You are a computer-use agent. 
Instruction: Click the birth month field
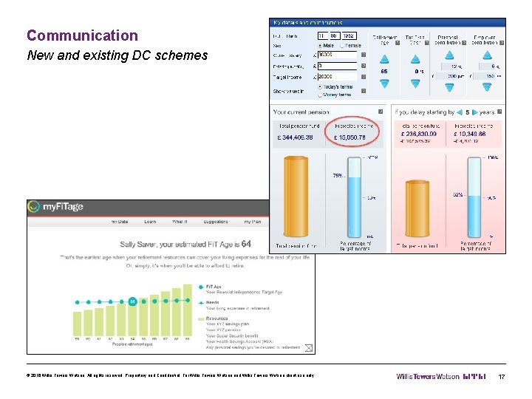coord(334,35)
